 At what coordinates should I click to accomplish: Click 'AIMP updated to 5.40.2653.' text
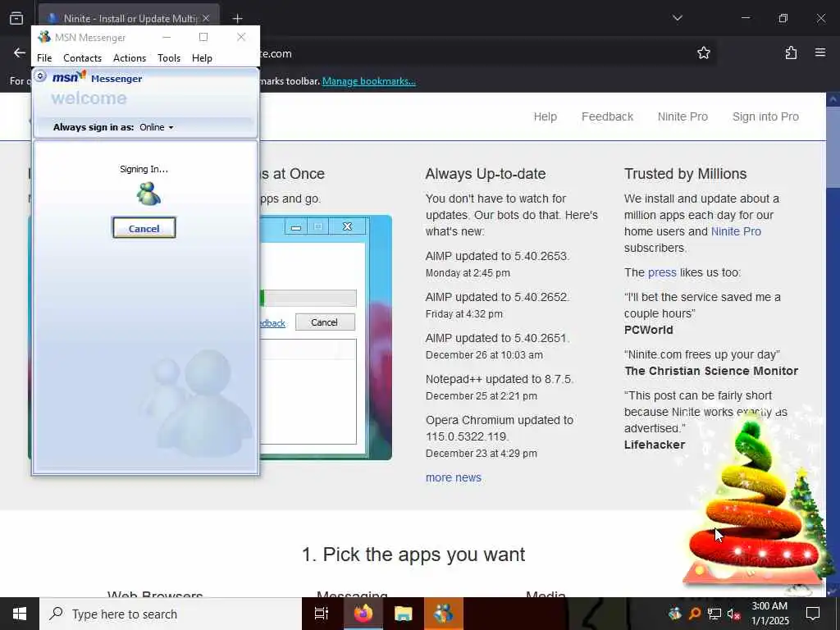click(x=497, y=256)
